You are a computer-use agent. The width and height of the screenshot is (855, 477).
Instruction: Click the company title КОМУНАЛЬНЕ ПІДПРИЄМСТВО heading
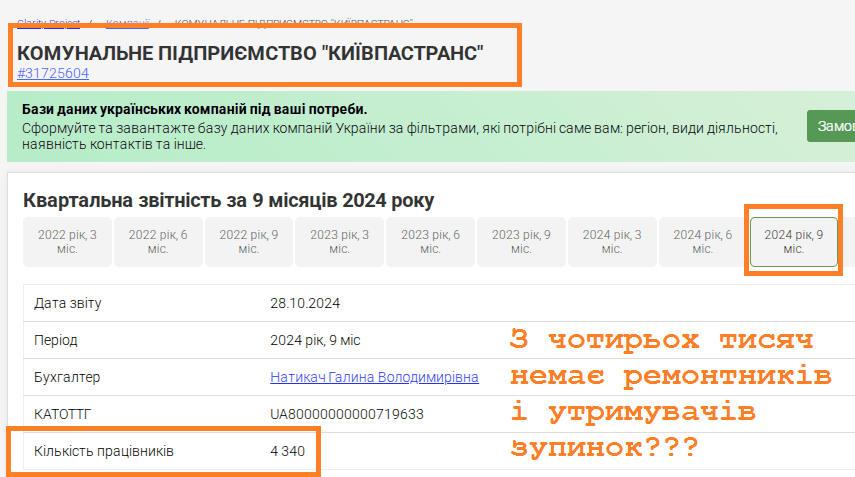(x=250, y=52)
